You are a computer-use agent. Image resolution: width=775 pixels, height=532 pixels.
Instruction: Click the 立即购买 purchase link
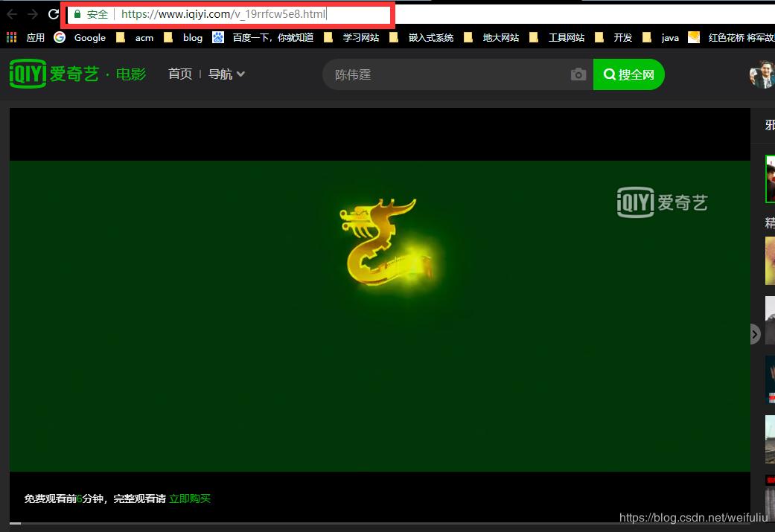(189, 499)
